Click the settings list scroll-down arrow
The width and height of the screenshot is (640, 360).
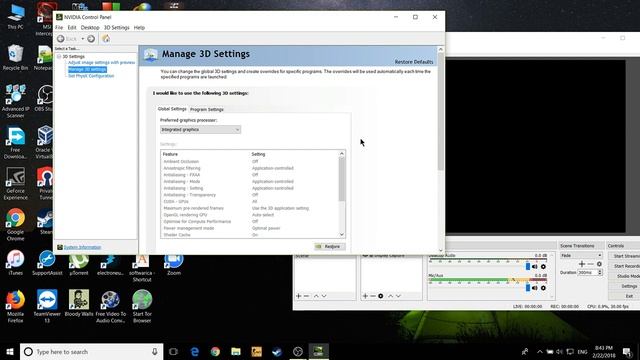(342, 235)
